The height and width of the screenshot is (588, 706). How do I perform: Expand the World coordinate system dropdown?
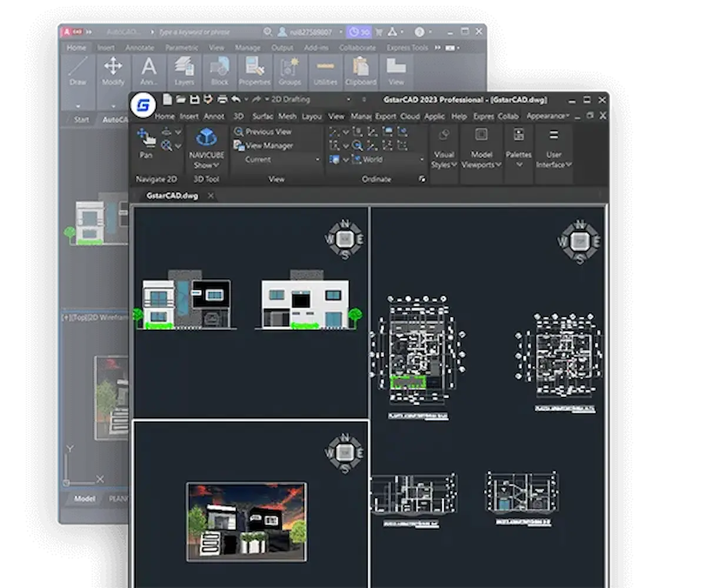(421, 159)
